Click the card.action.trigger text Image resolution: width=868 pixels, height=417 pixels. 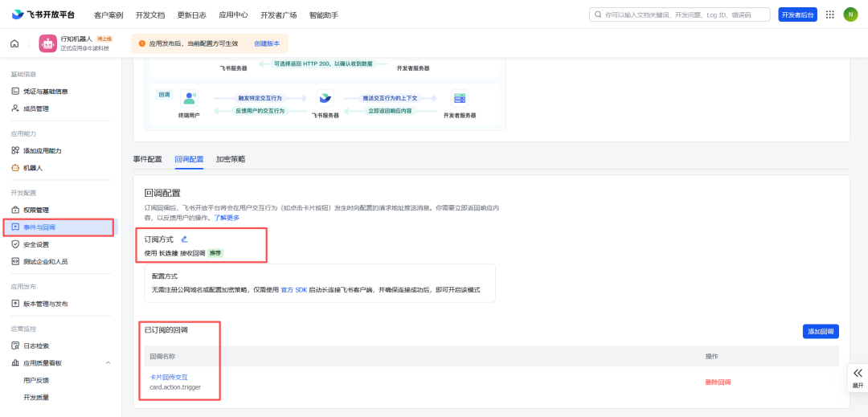(175, 387)
